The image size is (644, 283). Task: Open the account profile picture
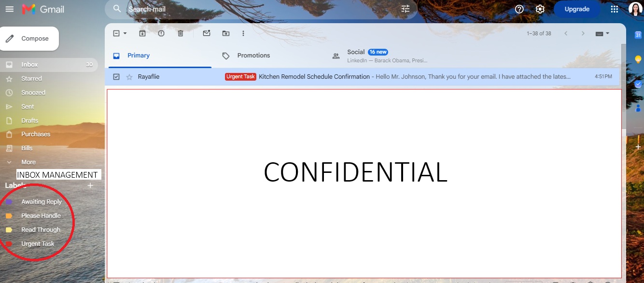[x=635, y=9]
